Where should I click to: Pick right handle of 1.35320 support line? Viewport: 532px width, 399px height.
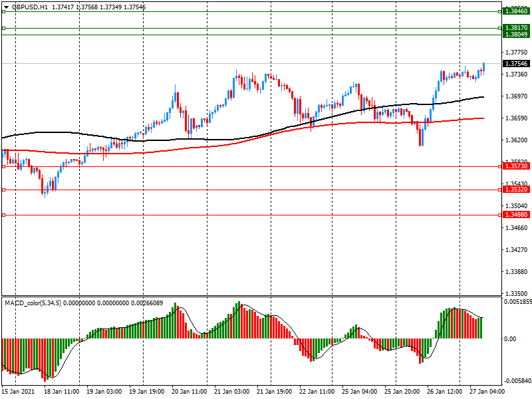click(x=500, y=190)
